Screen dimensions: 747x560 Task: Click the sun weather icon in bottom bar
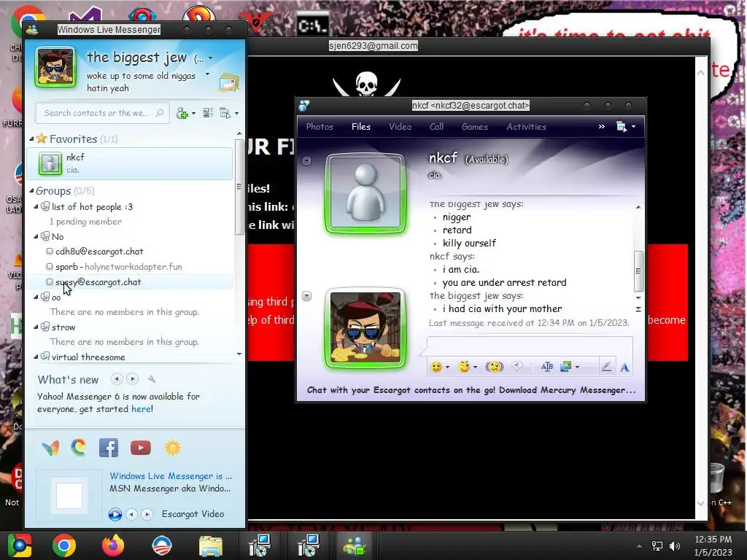click(x=172, y=448)
